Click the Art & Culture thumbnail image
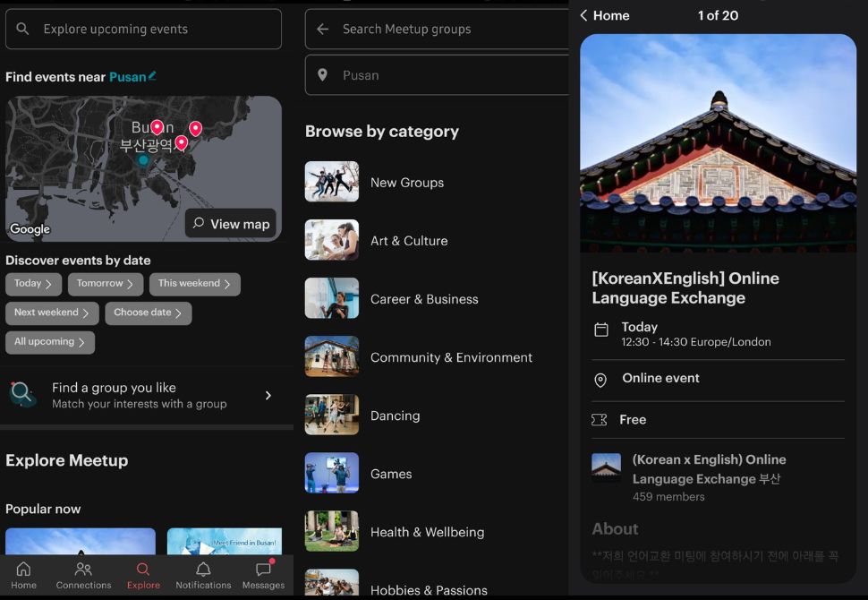Screen dimensions: 868x600 tap(332, 240)
